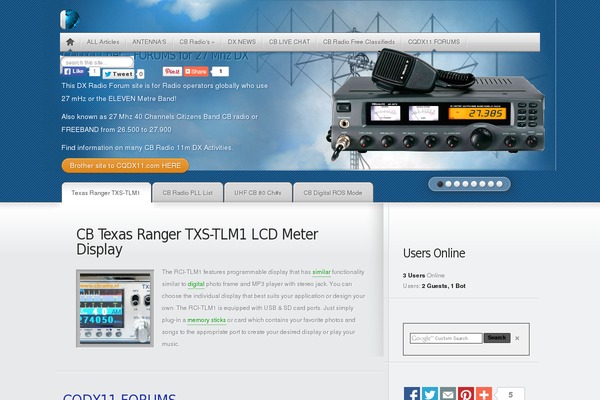Image resolution: width=600 pixels, height=400 pixels.
Task: Click the tweet count bubble
Action: click(140, 74)
